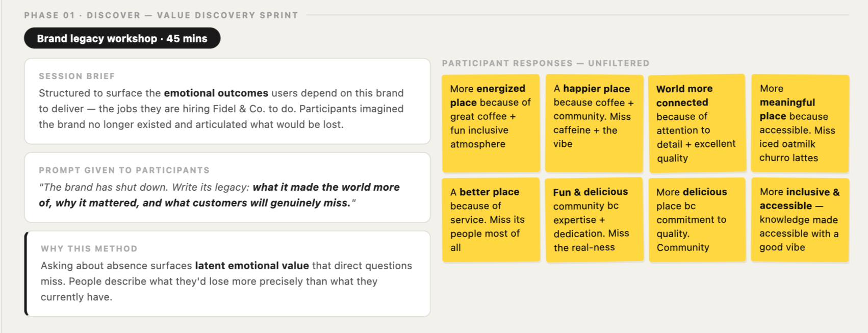Select the Why This Method card
Screen dimensions: 868x333
pyautogui.click(x=227, y=273)
